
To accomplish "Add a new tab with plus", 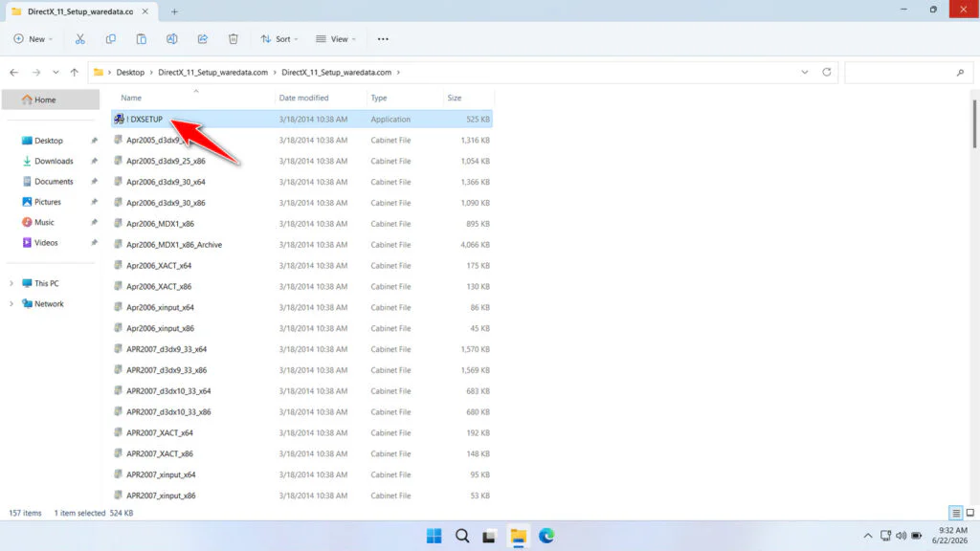I will (x=174, y=11).
